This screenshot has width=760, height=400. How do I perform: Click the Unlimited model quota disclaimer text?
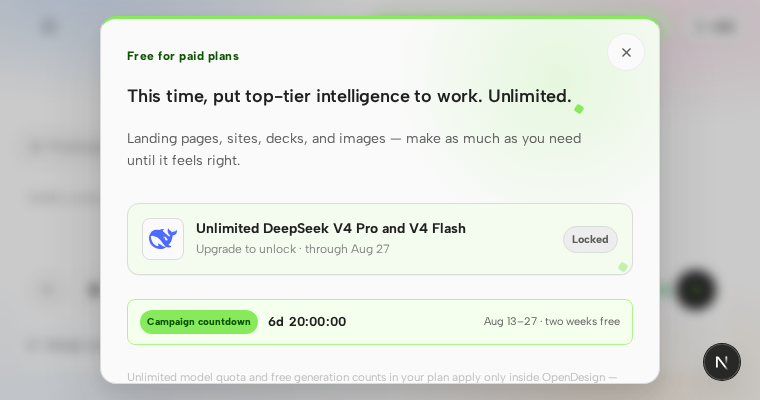tap(372, 377)
